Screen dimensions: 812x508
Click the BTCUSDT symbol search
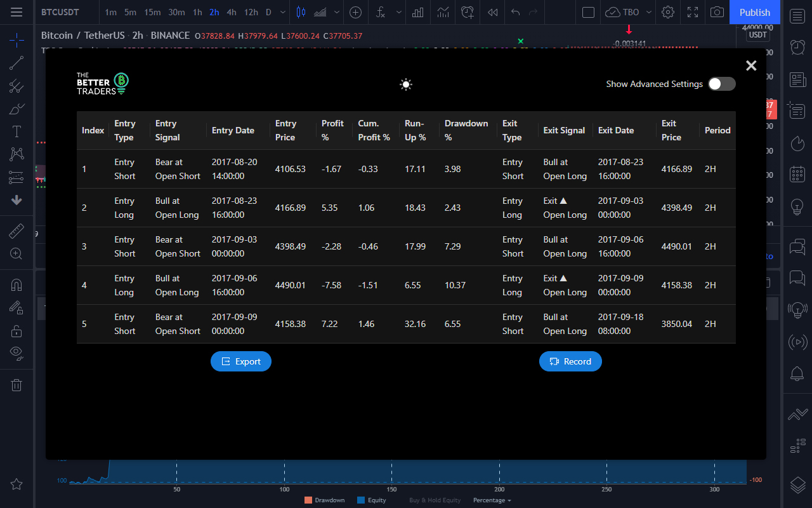60,12
